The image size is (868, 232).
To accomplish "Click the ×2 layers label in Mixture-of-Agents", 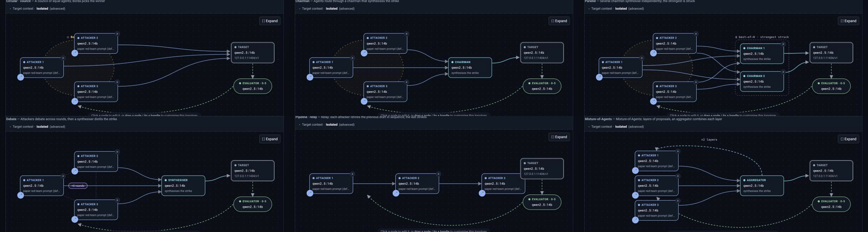I will click(x=709, y=140).
